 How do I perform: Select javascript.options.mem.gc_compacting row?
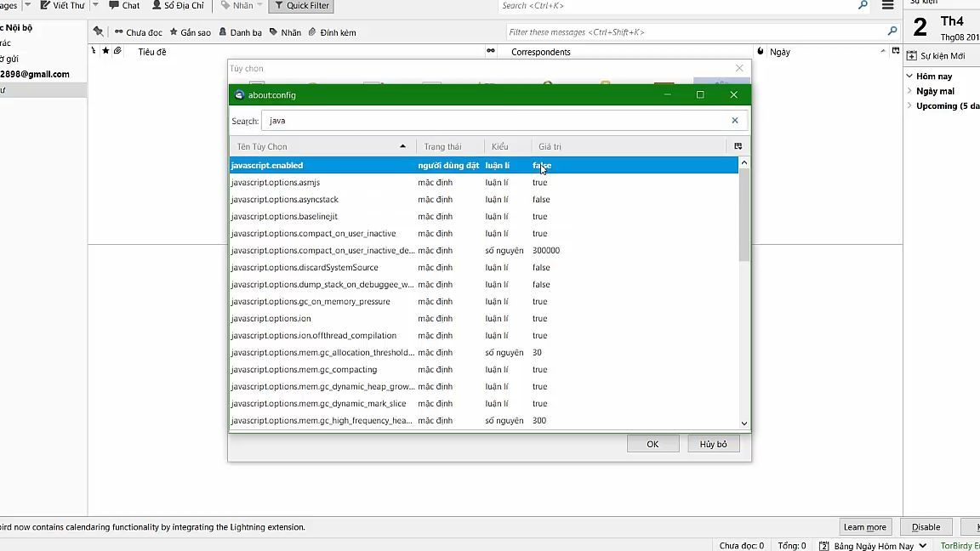484,369
